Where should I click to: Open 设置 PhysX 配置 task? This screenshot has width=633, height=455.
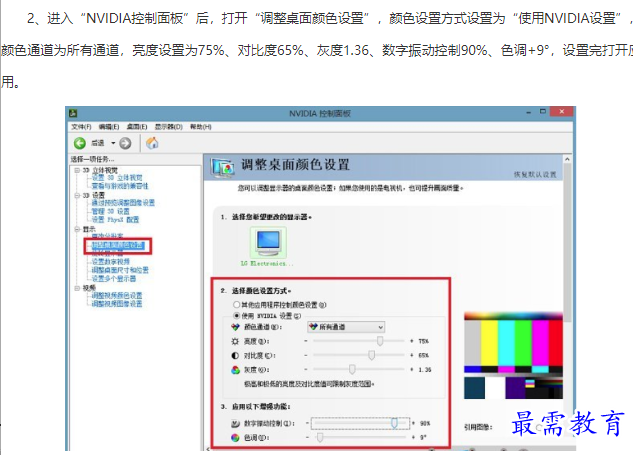pyautogui.click(x=115, y=220)
